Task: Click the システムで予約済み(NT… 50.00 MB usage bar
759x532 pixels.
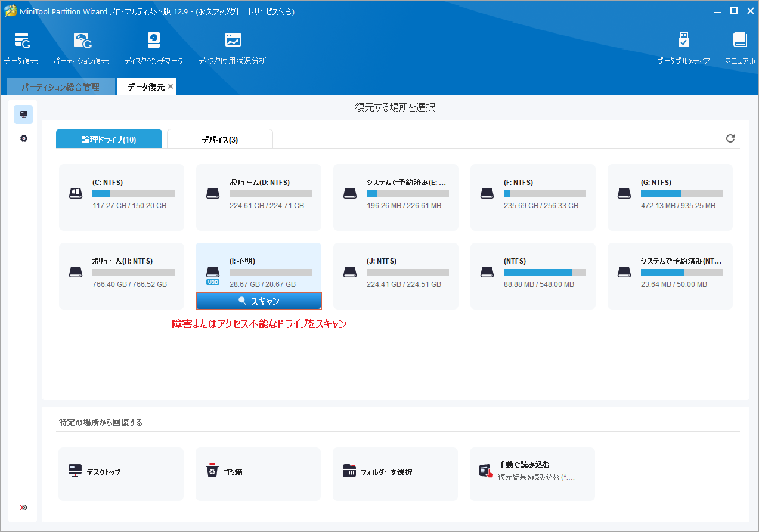Action: click(x=682, y=273)
